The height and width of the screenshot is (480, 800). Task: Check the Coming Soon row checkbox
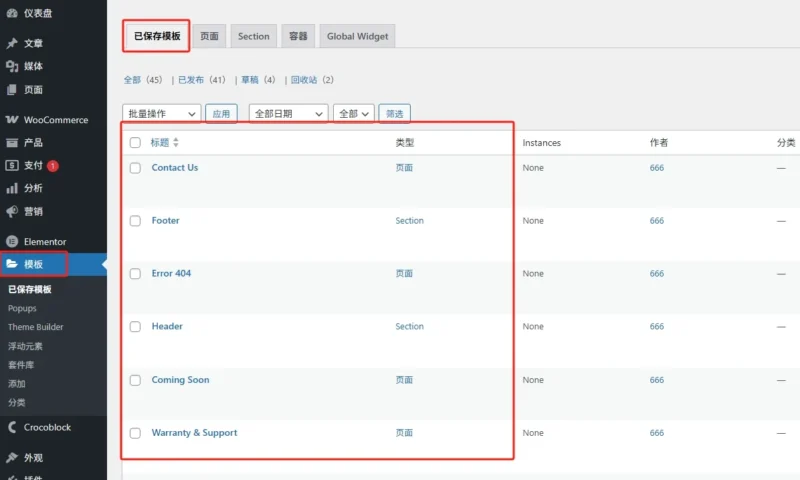(x=135, y=380)
